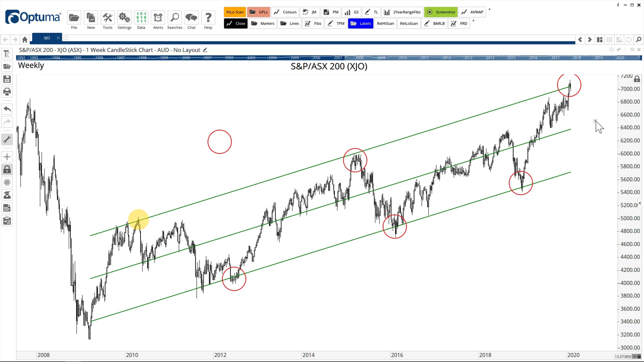This screenshot has height=362, width=644.
Task: Toggle the price scale lock icon
Action: point(637,79)
